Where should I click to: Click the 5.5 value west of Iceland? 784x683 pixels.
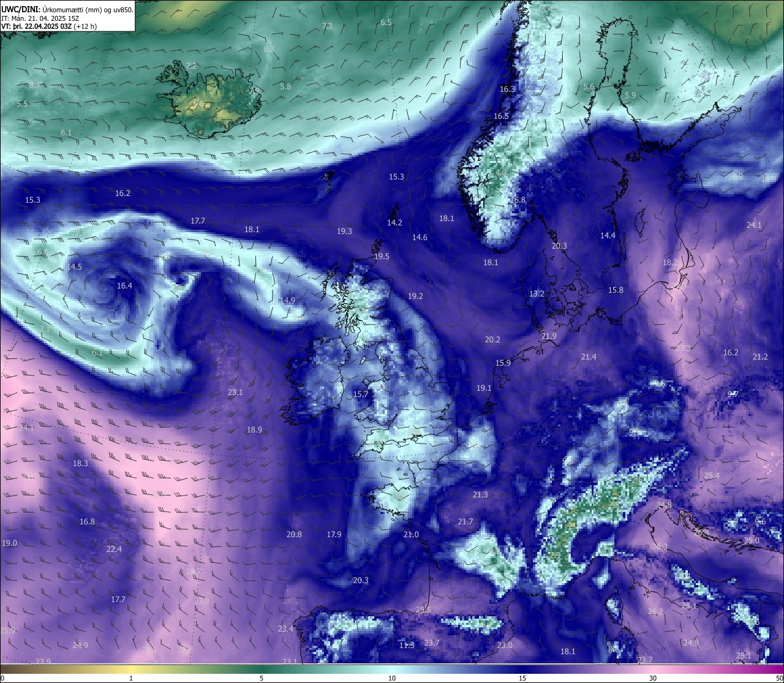coord(22,104)
